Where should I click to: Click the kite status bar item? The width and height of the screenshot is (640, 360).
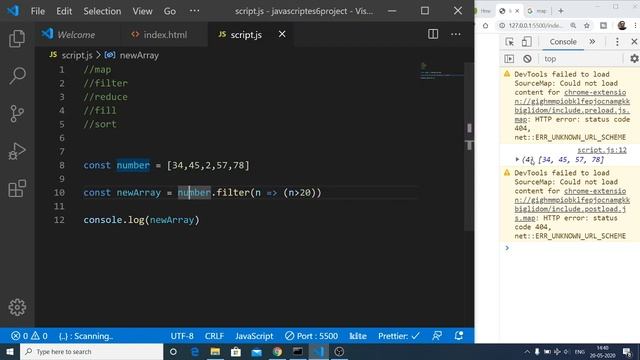[358, 336]
